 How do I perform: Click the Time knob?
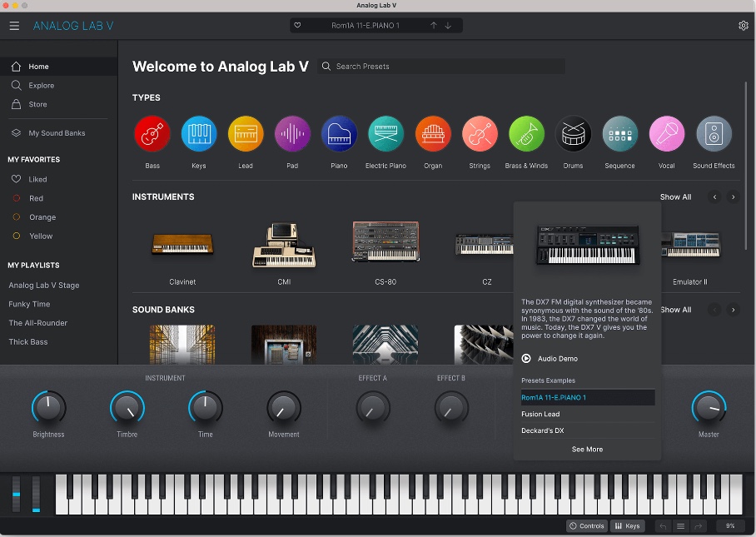206,407
